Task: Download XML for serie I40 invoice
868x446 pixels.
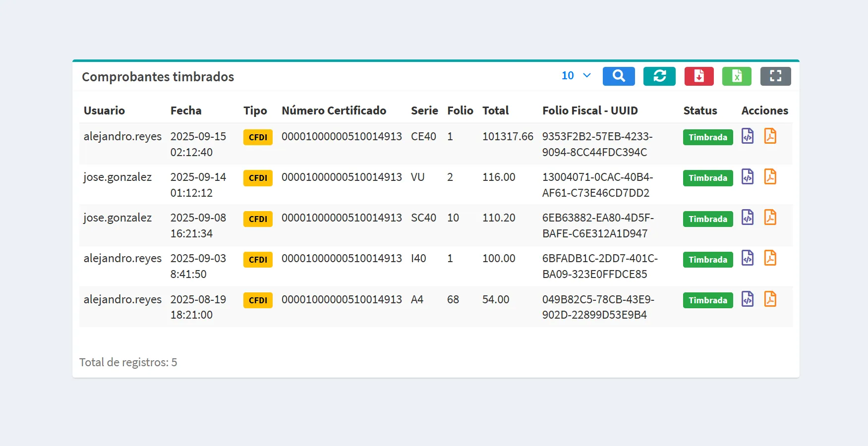Action: 748,258
